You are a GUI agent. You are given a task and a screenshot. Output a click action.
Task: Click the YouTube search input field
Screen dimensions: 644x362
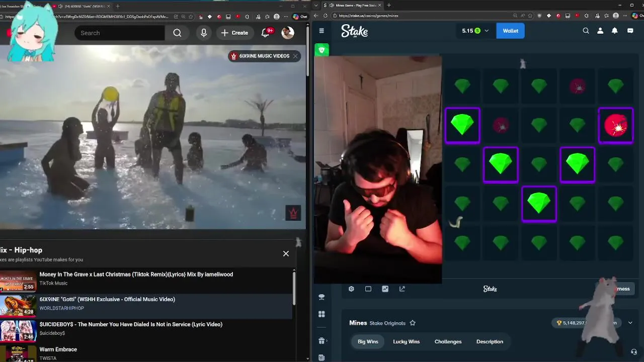click(120, 33)
